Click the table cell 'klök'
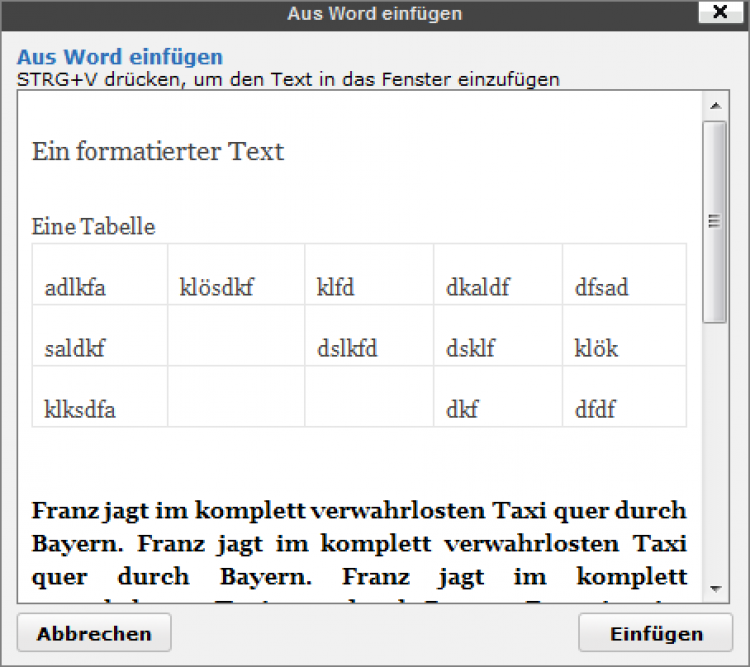Image resolution: width=750 pixels, height=667 pixels. (597, 350)
